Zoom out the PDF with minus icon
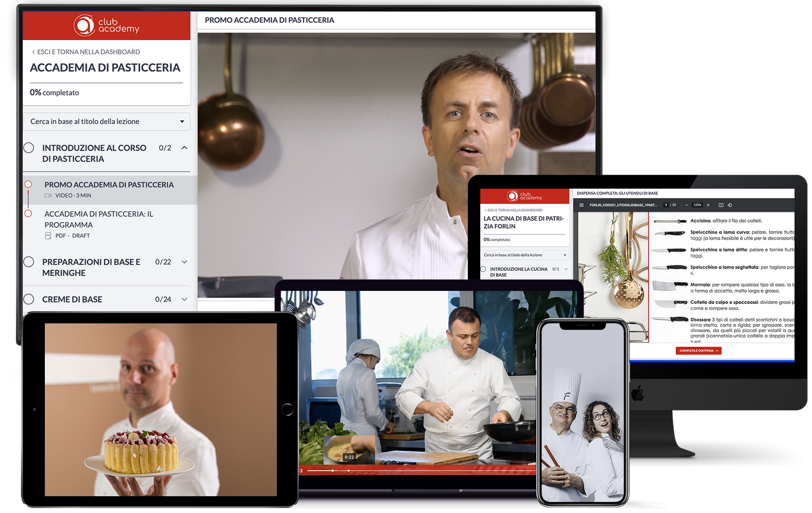The image size is (812, 513). point(686,205)
